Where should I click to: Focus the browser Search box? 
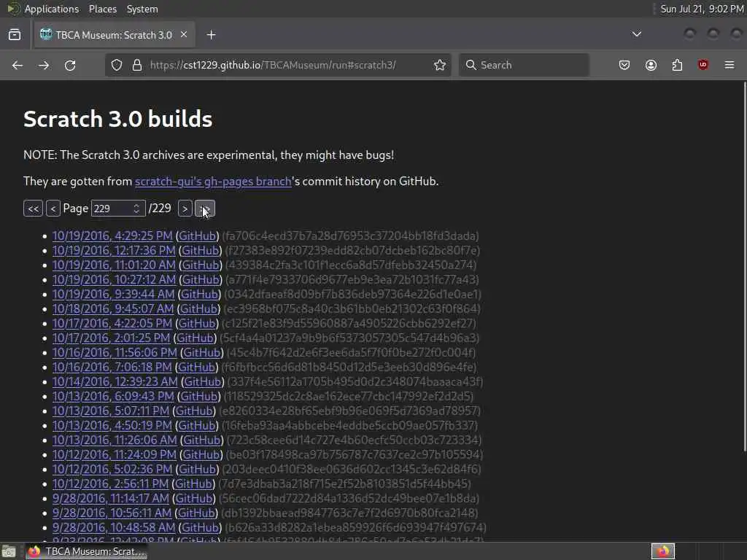(x=524, y=65)
